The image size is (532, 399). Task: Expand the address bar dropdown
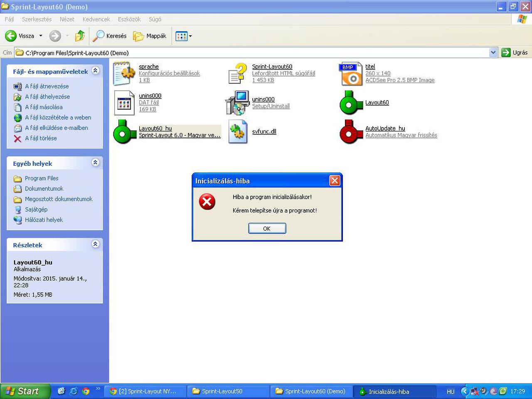click(493, 52)
